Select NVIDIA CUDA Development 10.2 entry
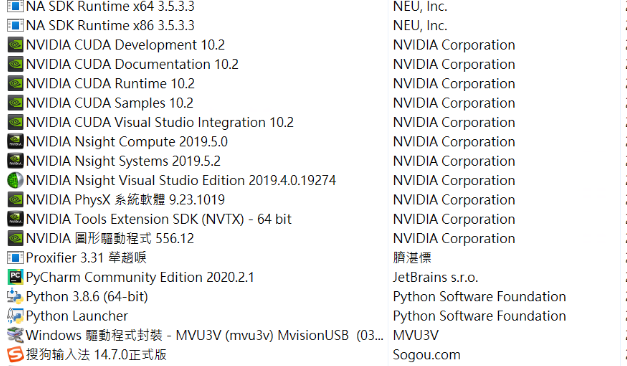This screenshot has height=366, width=627. click(125, 45)
